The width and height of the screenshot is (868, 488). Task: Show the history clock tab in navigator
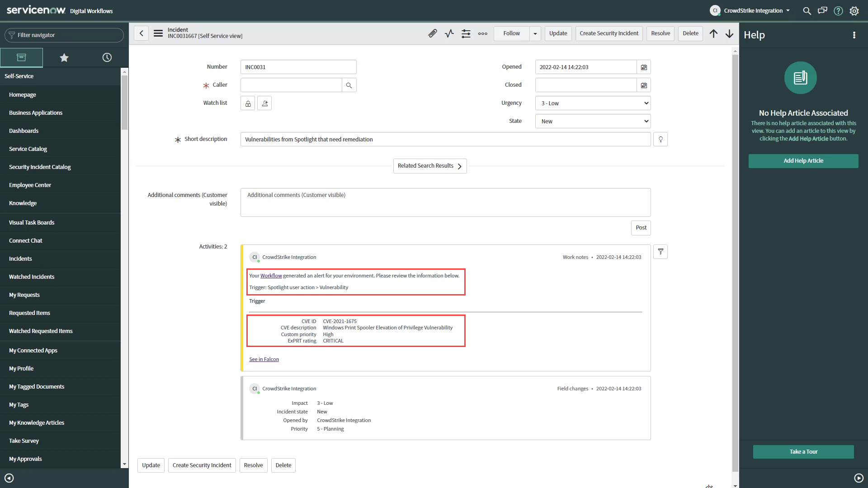(107, 57)
